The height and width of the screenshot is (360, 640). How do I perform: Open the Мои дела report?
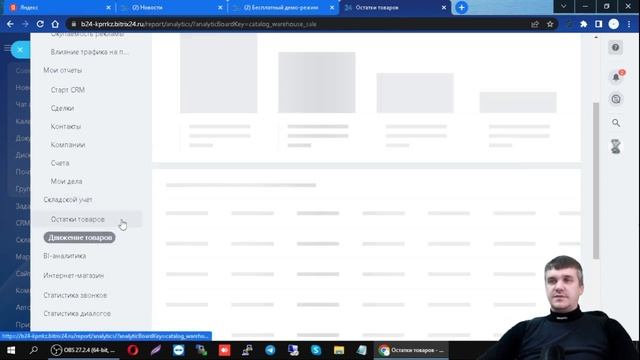67,181
